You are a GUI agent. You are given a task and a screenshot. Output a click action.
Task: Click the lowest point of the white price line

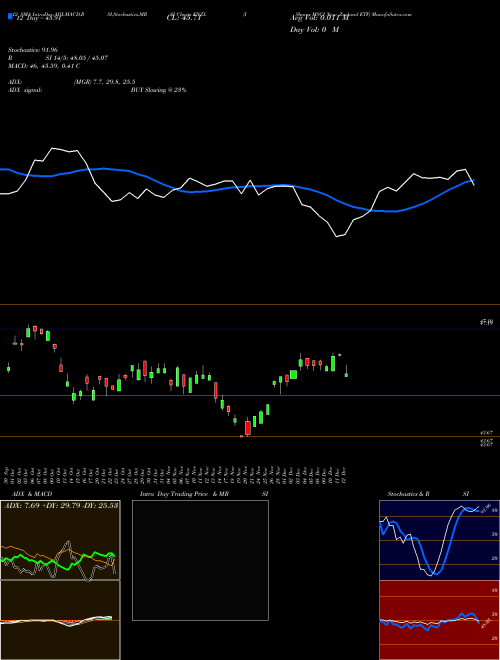coord(337,237)
